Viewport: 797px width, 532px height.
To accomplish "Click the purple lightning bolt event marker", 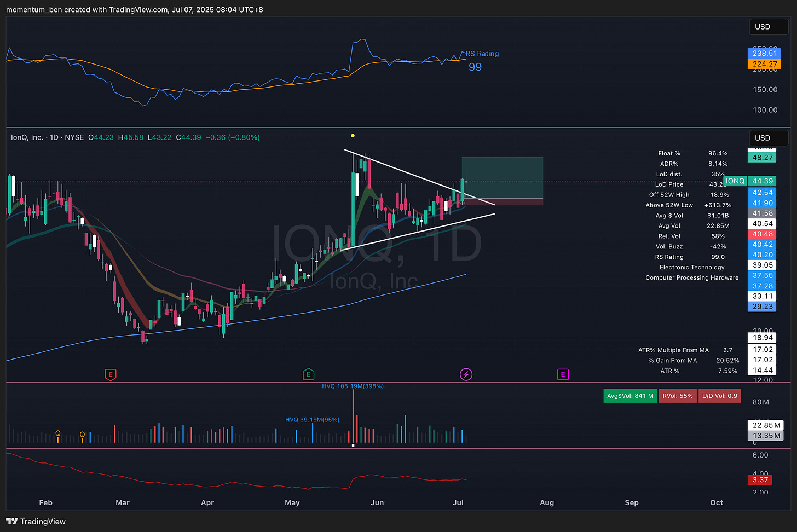I will pyautogui.click(x=466, y=374).
